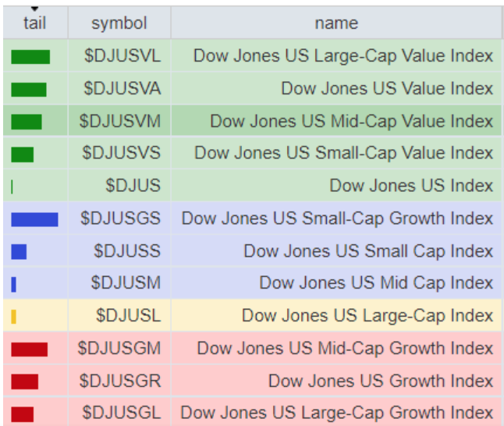The height and width of the screenshot is (426, 504).
Task: Select Dow Jones US Growth Index name
Action: pos(380,381)
